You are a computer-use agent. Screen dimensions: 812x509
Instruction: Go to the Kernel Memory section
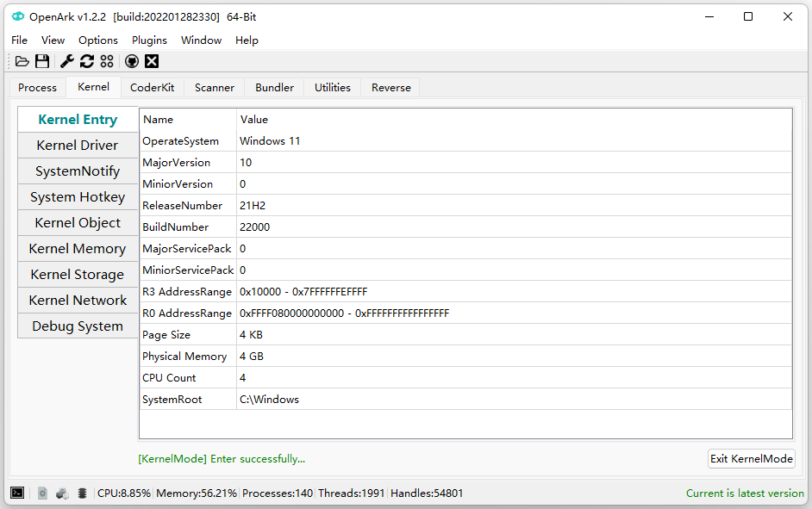click(78, 249)
